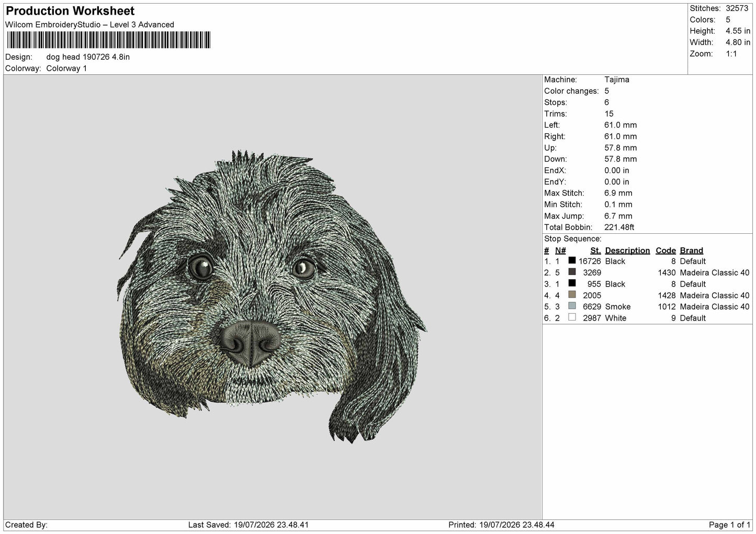
Task: Click code '1430' in the stop sequence
Action: click(x=667, y=272)
